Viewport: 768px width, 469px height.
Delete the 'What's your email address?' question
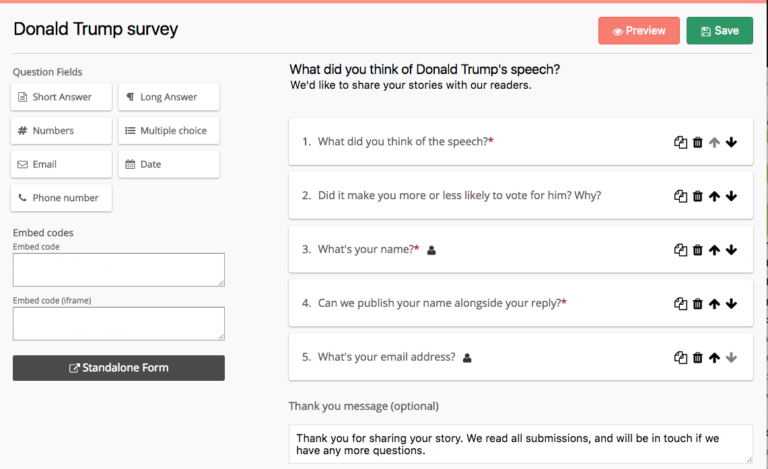click(x=697, y=357)
